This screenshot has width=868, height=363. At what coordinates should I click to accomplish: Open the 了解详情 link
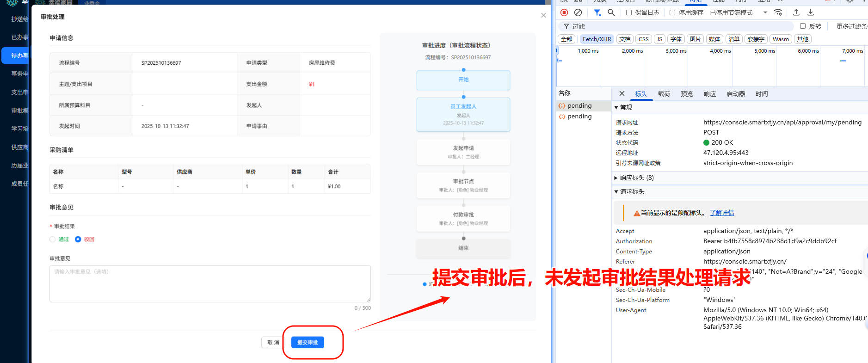click(722, 213)
